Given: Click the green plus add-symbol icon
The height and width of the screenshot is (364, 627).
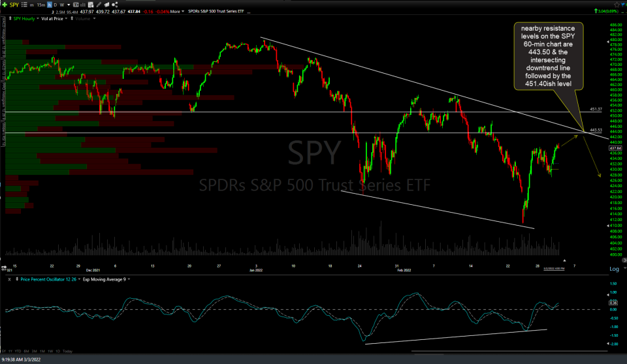Looking at the screenshot, I should point(5,5).
